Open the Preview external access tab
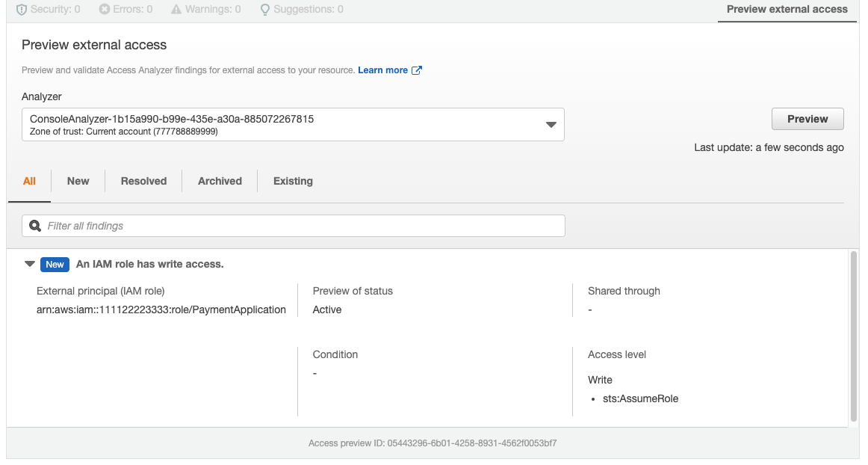 (x=787, y=10)
